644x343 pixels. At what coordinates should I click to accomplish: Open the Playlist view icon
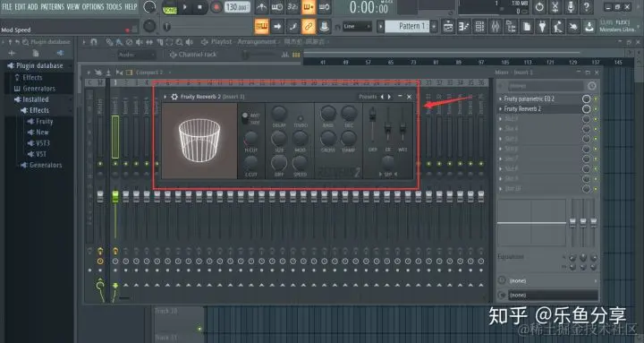click(x=448, y=27)
